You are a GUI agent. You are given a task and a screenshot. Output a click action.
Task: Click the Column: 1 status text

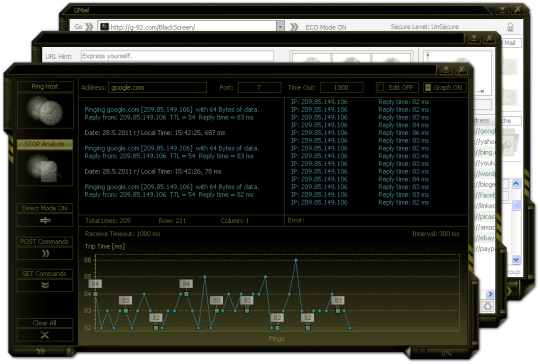point(235,221)
